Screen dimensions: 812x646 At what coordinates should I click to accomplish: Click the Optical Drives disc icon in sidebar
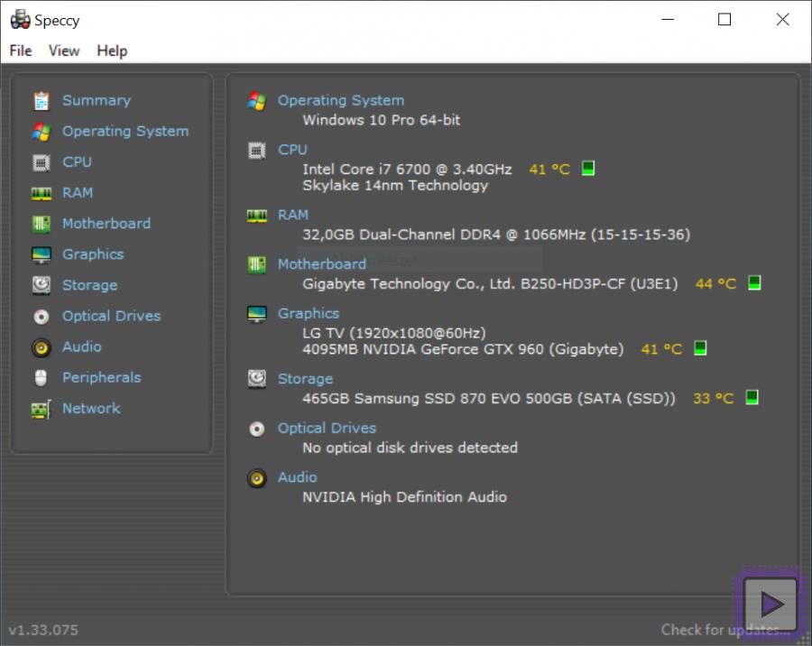click(x=42, y=317)
